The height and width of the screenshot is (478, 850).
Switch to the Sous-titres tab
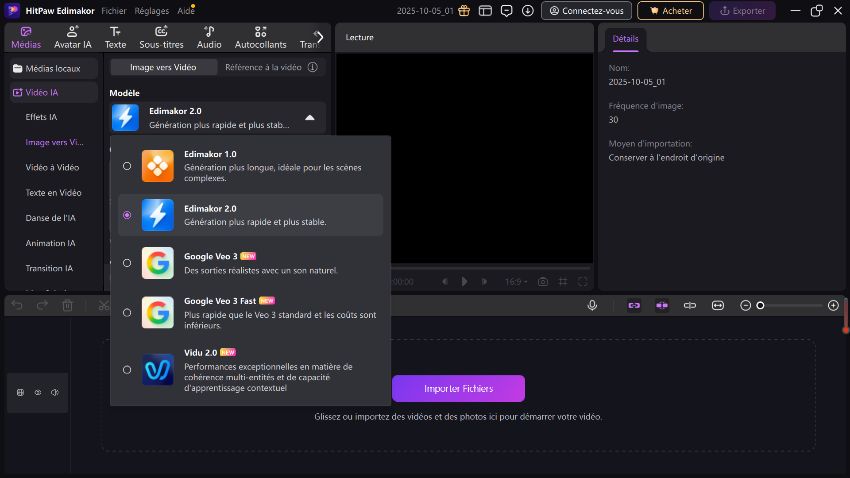pos(161,37)
